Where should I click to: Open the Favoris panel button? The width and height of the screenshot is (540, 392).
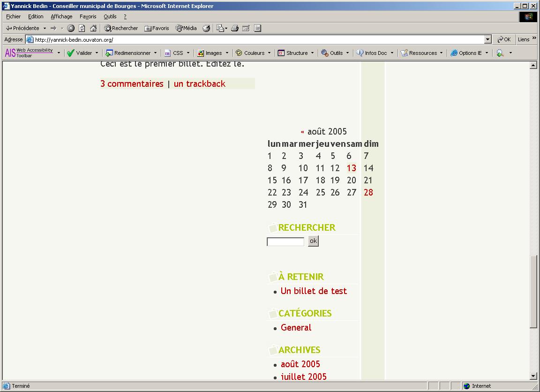[157, 28]
